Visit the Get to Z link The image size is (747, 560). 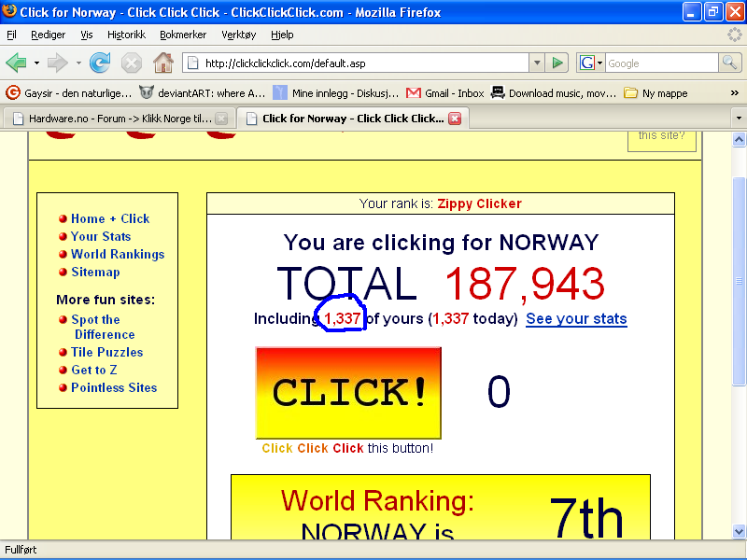(x=94, y=370)
